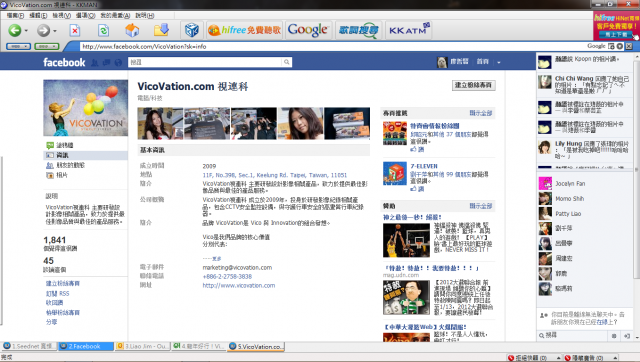The width and height of the screenshot is (640, 362).
Task: Click the blue KK cube toolbar icon
Action: point(191,30)
